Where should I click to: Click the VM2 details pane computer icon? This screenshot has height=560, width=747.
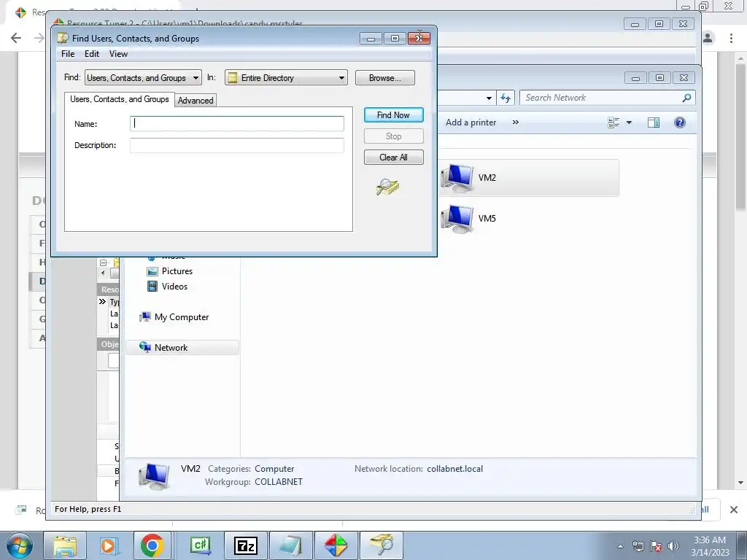[x=154, y=475]
